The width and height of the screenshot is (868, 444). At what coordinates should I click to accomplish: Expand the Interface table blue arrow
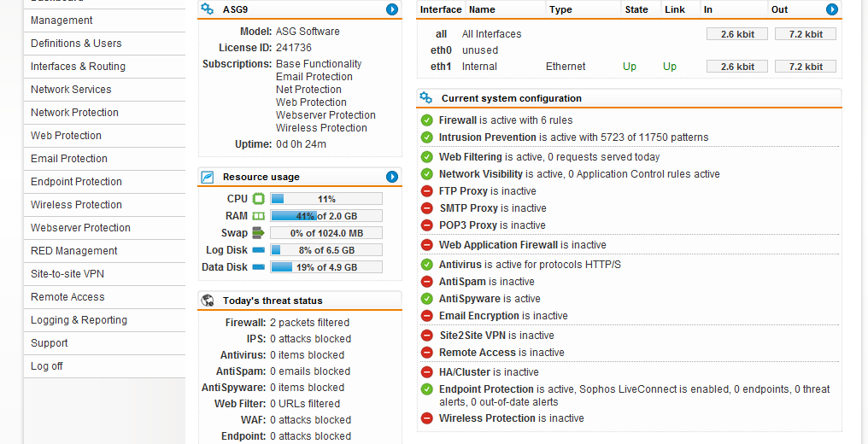[x=832, y=9]
